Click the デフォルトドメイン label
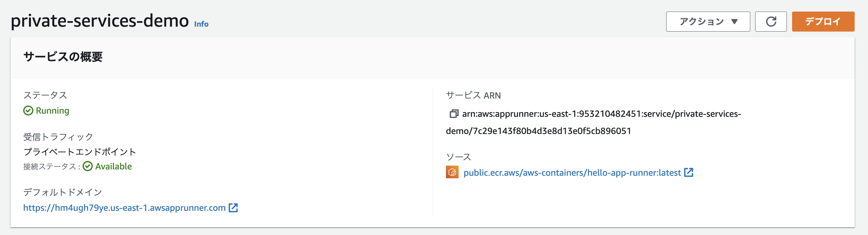Screen dimensions: 868x235 [63, 192]
